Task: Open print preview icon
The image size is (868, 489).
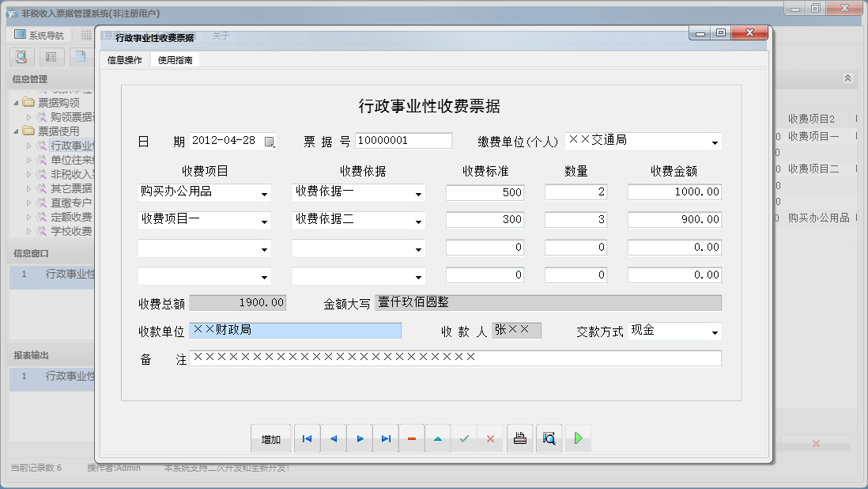Action: pyautogui.click(x=549, y=438)
